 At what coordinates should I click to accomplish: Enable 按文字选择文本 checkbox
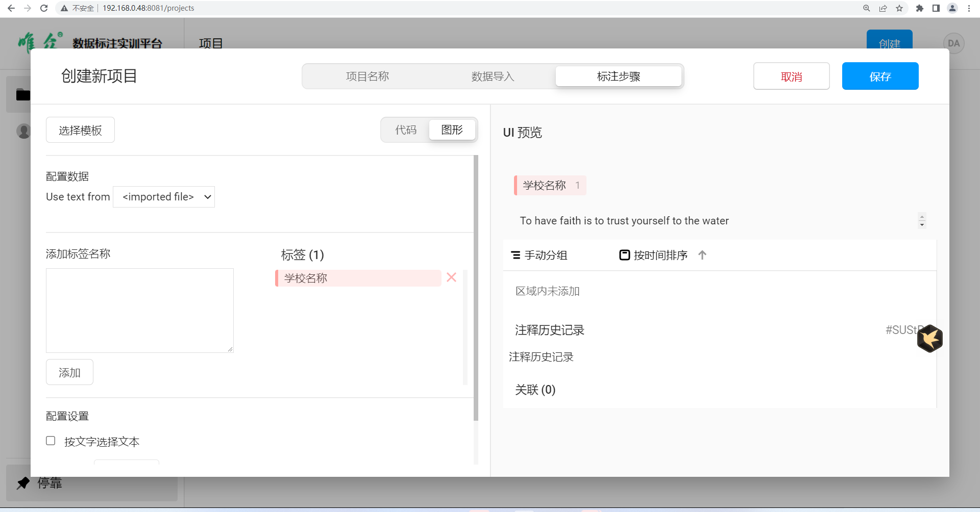click(51, 441)
